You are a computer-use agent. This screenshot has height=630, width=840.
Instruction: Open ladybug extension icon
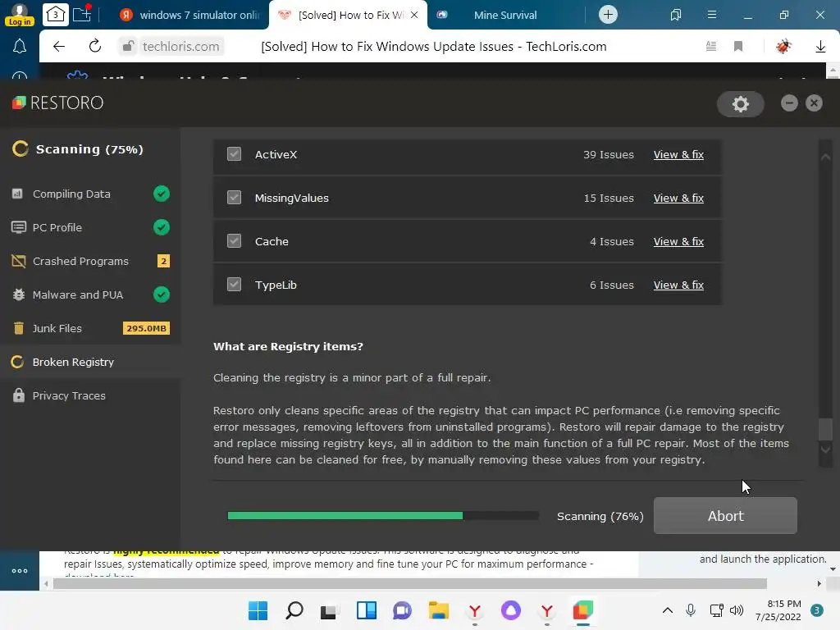[783, 47]
